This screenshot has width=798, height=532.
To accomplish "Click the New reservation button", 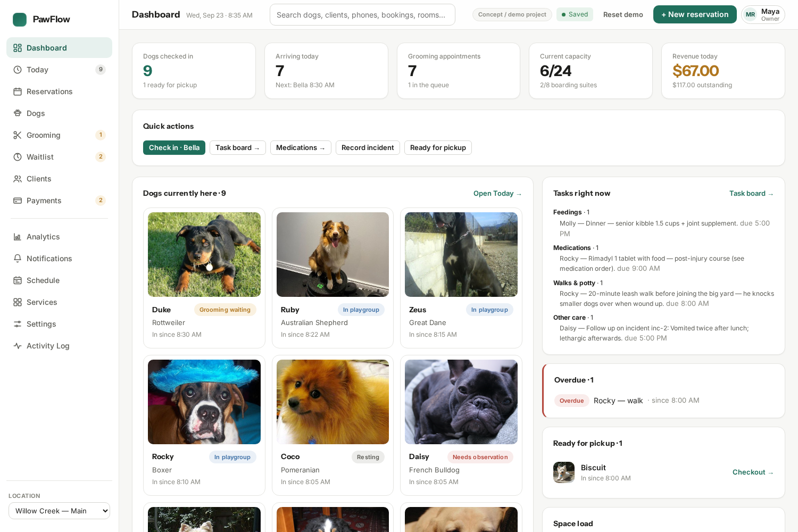I will point(695,14).
